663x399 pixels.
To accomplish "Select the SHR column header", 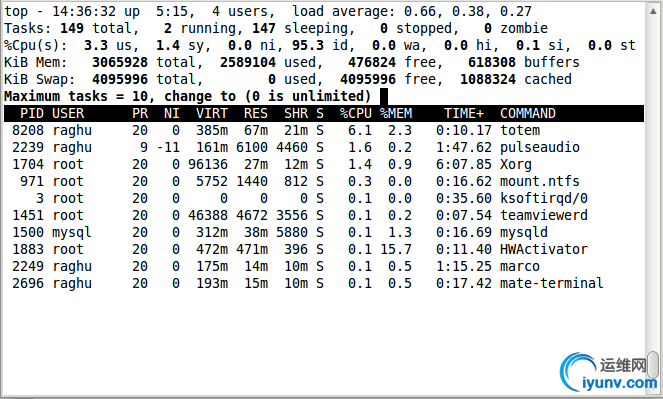I will click(x=296, y=113).
